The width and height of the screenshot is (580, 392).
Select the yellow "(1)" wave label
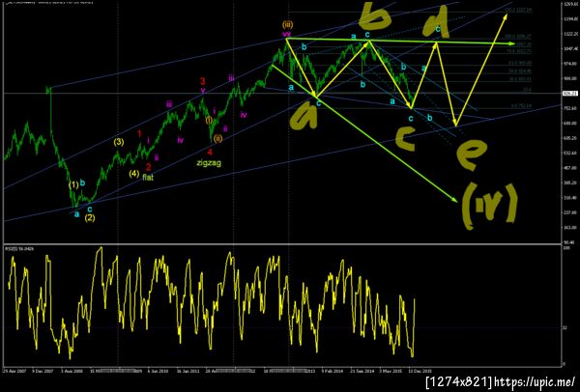click(x=73, y=185)
